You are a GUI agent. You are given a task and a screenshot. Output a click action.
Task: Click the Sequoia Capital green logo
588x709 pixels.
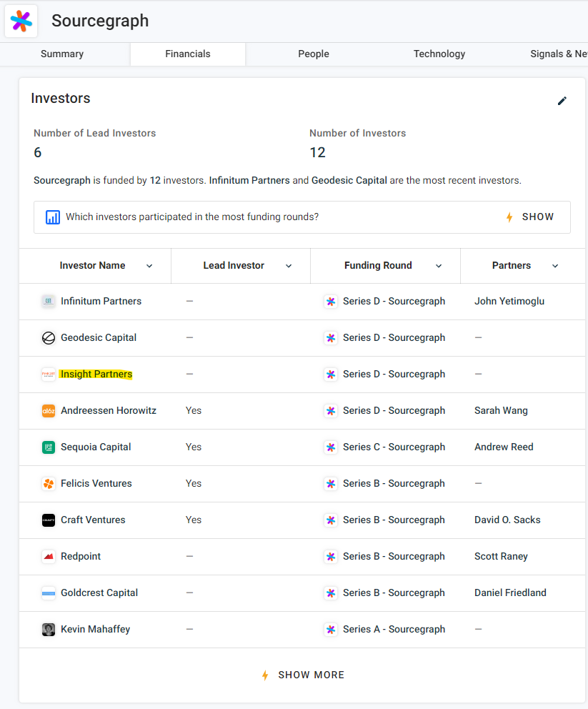click(49, 447)
